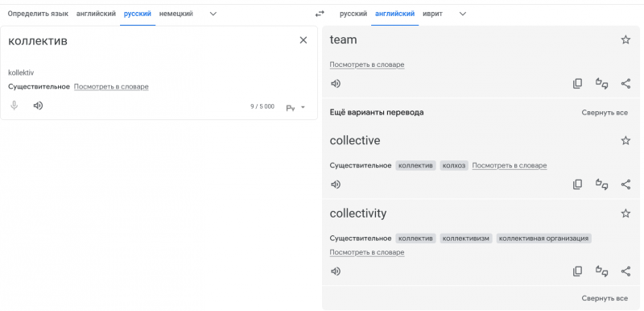Rate the team translation
The width and height of the screenshot is (644, 311).
[x=601, y=84]
